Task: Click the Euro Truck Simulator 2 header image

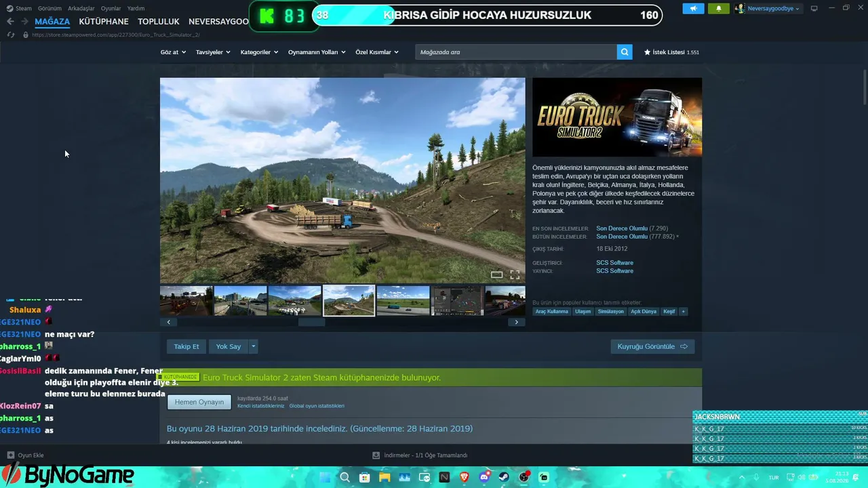Action: click(617, 117)
